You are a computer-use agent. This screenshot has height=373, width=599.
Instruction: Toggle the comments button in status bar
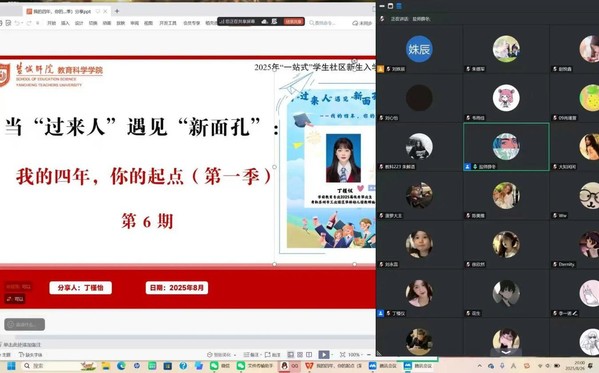tap(272, 355)
